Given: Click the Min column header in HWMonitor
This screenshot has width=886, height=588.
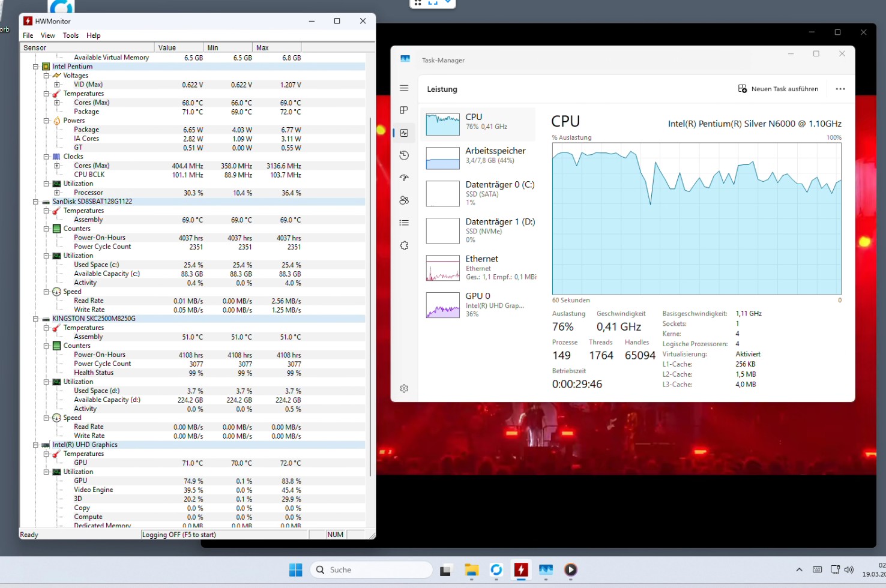Looking at the screenshot, I should (228, 47).
